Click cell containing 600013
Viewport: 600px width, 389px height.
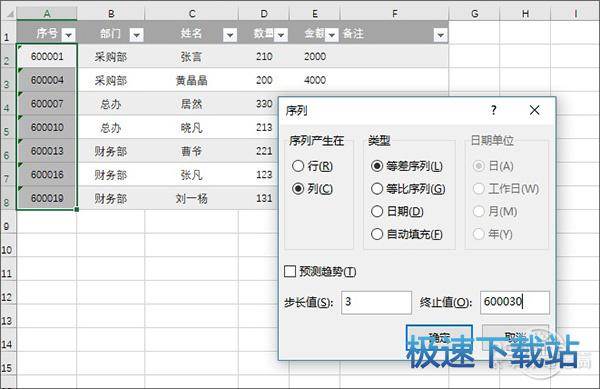47,151
